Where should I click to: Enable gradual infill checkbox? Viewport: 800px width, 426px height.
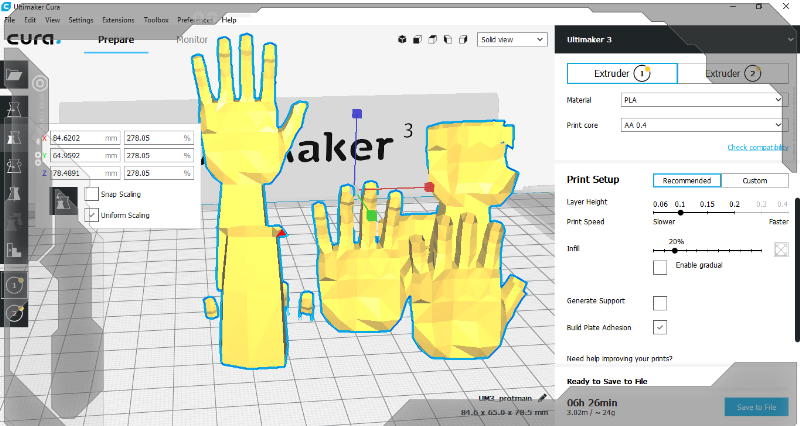660,267
